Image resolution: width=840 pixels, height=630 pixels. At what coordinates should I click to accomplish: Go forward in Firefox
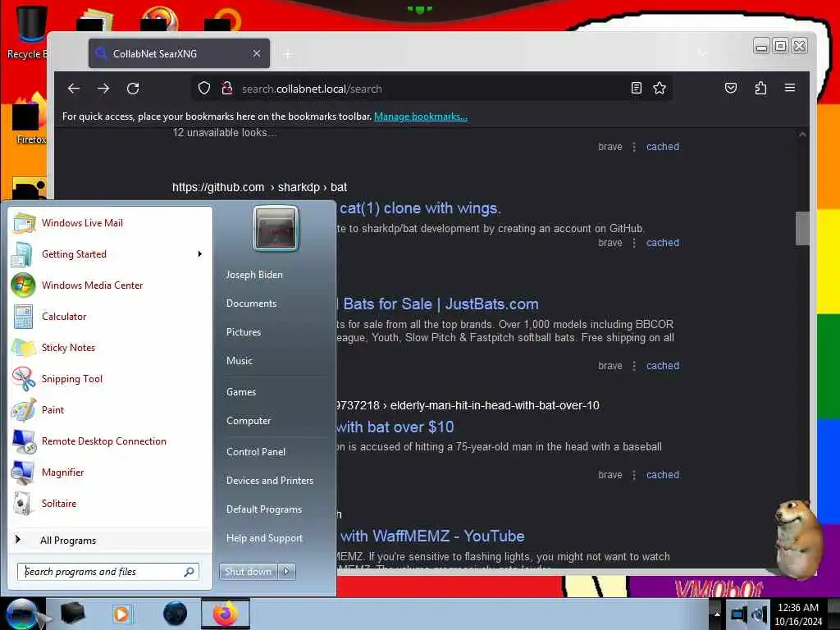click(x=103, y=89)
